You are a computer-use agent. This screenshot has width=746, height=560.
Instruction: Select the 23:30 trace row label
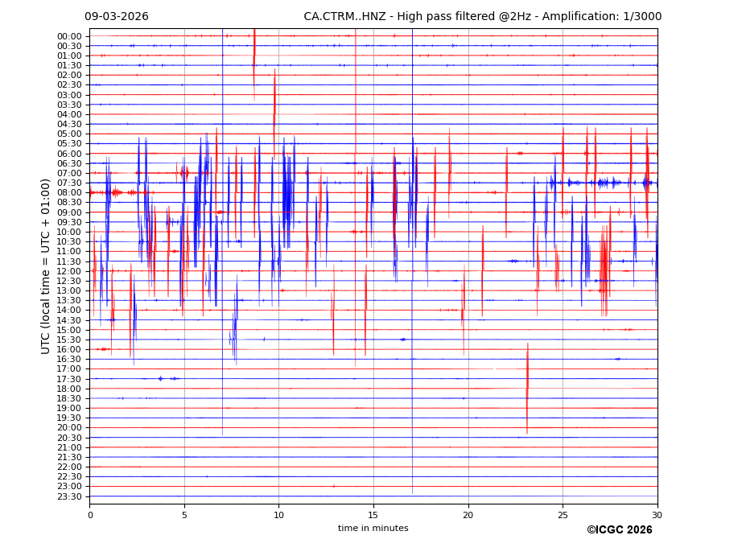click(69, 496)
